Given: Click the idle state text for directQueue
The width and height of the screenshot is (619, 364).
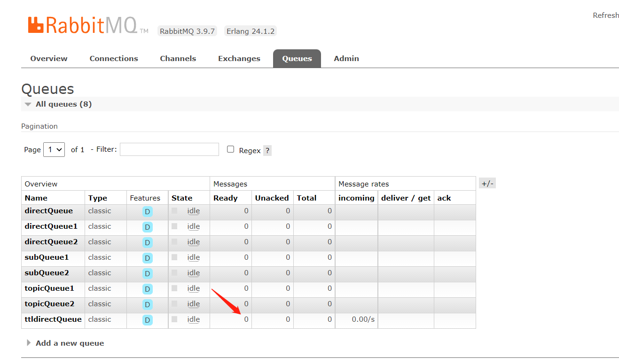Looking at the screenshot, I should coord(194,211).
